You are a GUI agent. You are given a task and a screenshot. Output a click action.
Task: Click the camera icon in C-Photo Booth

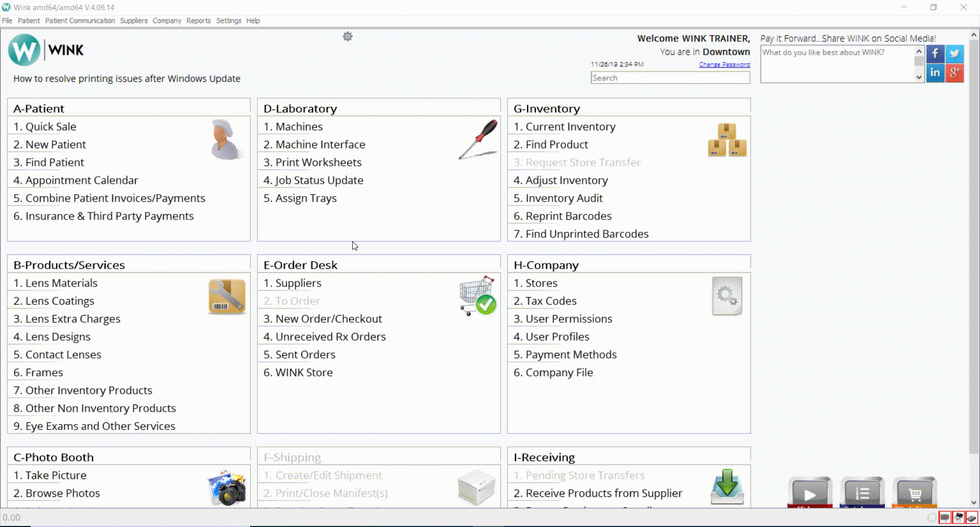click(227, 488)
